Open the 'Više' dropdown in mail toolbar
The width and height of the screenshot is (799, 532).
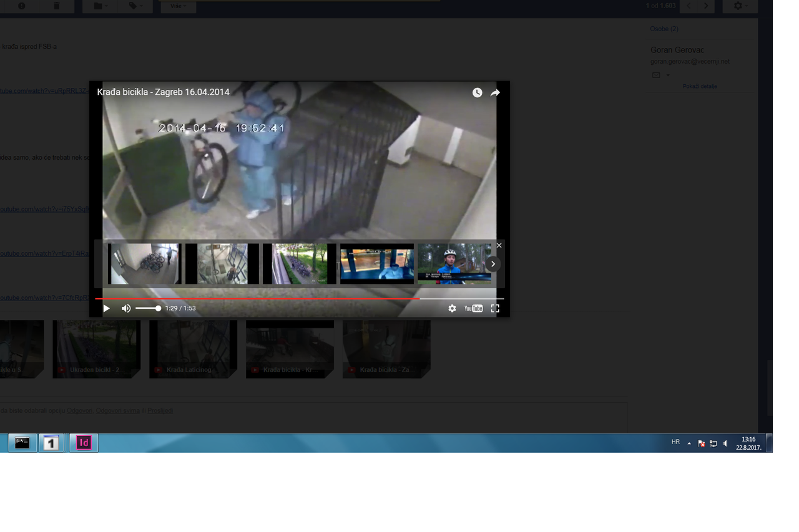pos(178,6)
